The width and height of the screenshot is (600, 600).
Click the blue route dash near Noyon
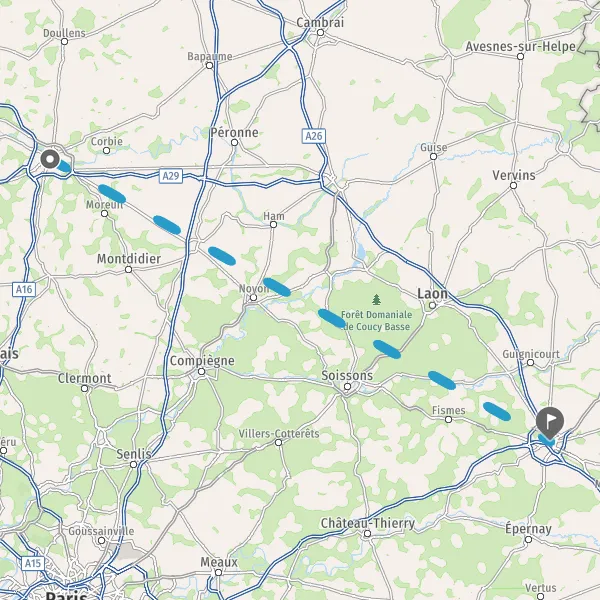click(277, 287)
